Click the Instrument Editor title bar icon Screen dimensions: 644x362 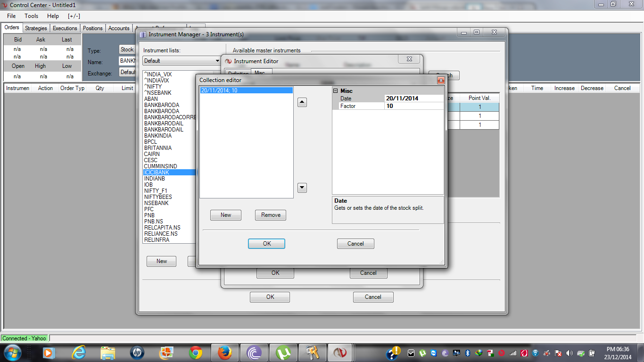(x=228, y=61)
